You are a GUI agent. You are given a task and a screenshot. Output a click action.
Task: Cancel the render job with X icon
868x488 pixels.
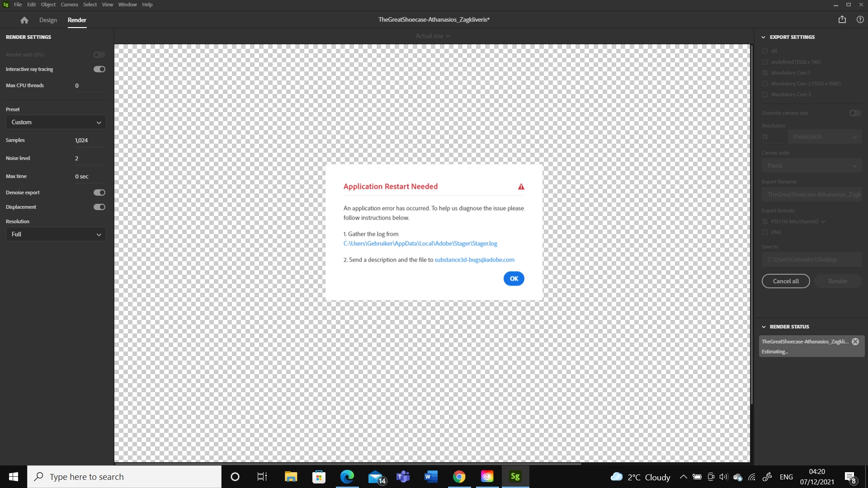(x=855, y=342)
